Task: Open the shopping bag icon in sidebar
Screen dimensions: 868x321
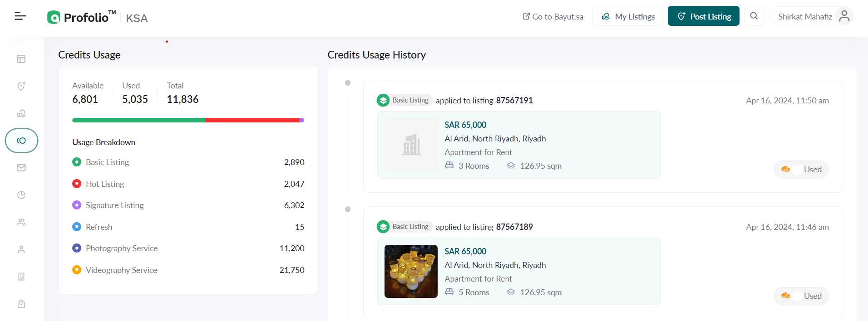Action: click(21, 304)
